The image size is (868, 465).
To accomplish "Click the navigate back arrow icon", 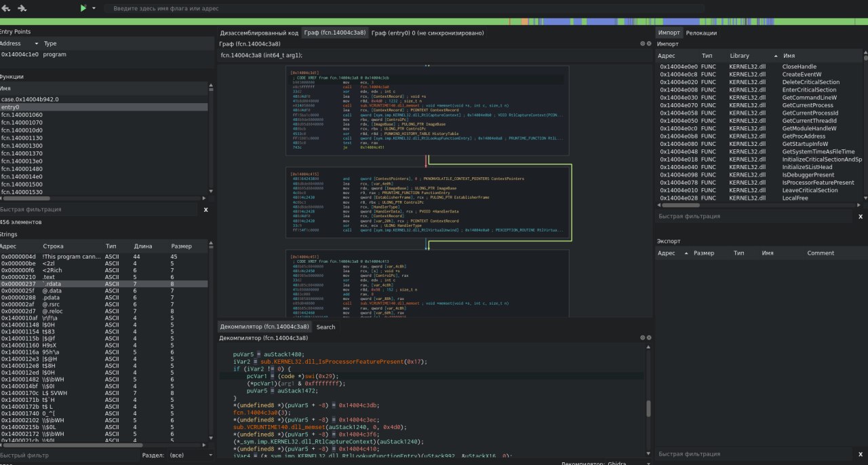I will [x=6, y=8].
